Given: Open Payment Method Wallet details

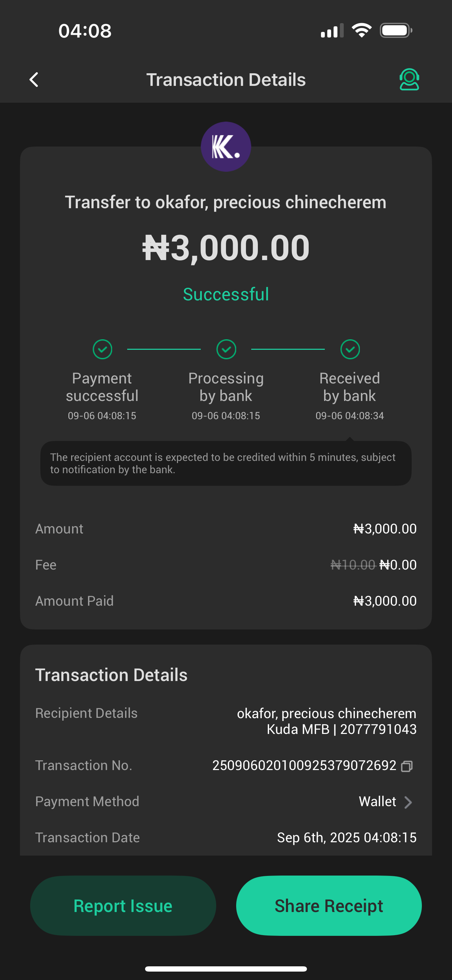Looking at the screenshot, I should [377, 802].
